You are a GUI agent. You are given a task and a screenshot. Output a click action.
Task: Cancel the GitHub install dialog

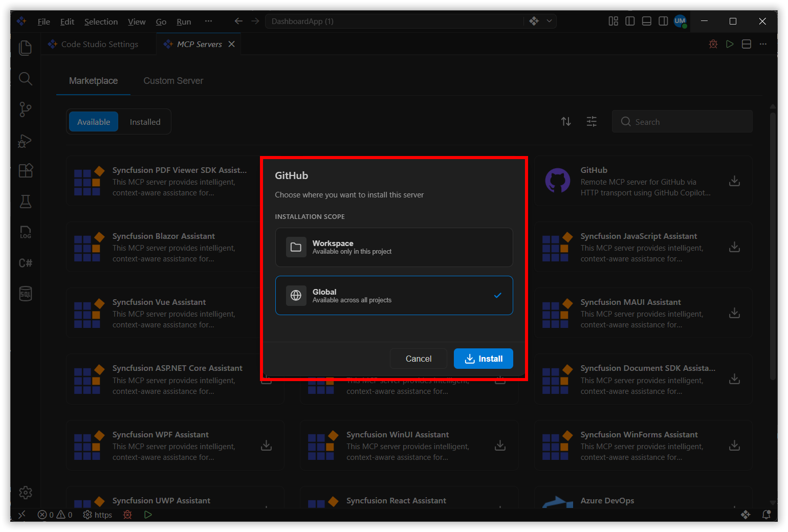click(419, 359)
